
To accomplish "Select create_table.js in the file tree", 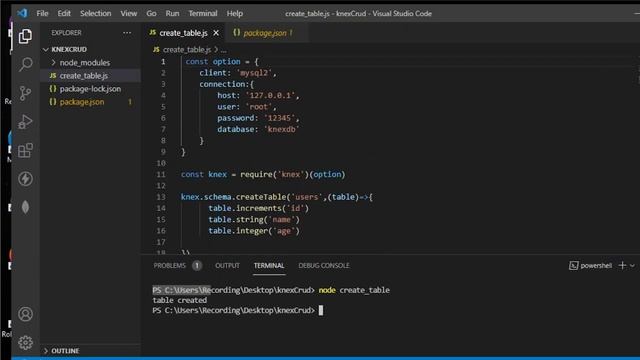I will click(91, 76).
